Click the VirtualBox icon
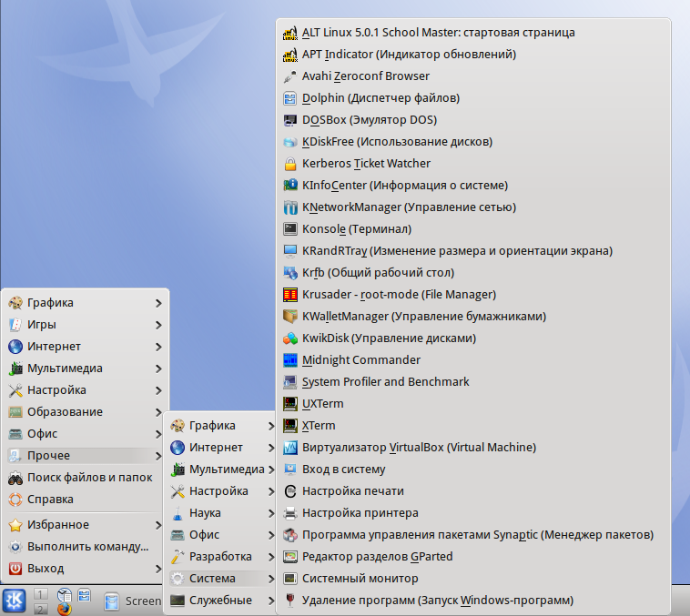This screenshot has height=616, width=690. [x=290, y=448]
